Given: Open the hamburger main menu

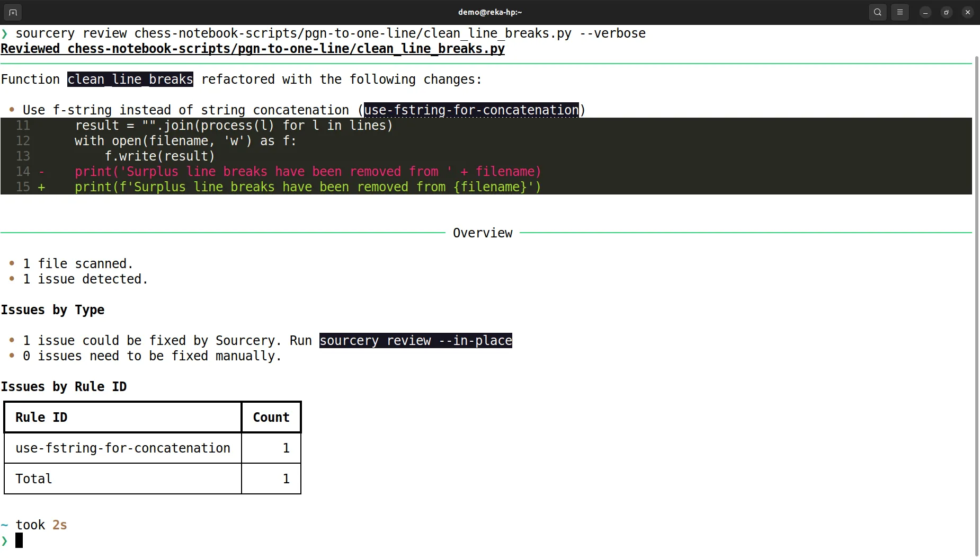Looking at the screenshot, I should click(x=899, y=12).
